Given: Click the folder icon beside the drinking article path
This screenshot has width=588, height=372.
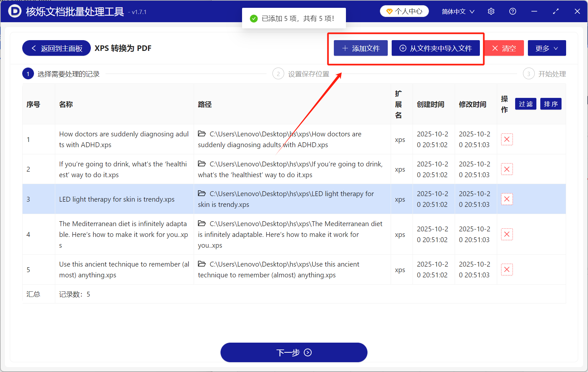Looking at the screenshot, I should click(202, 163).
